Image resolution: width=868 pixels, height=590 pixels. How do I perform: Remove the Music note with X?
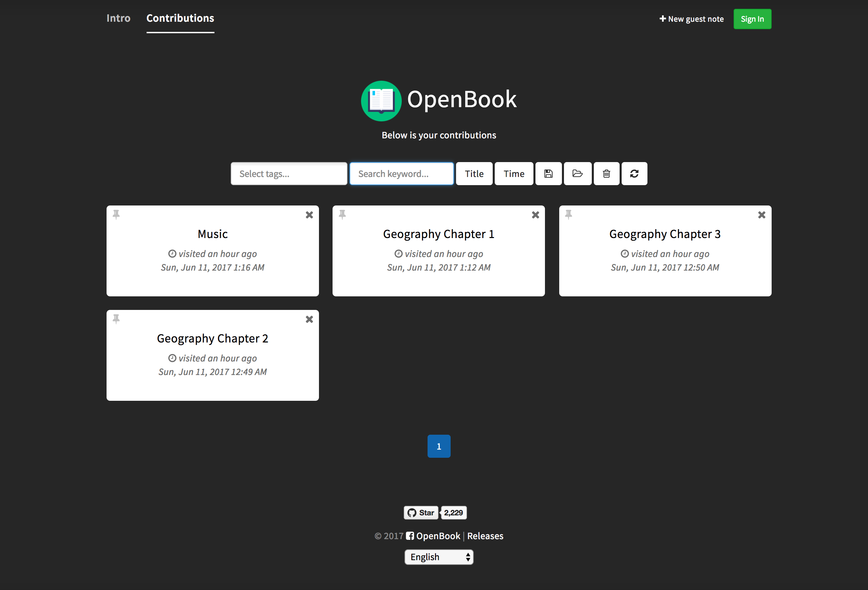coord(309,215)
